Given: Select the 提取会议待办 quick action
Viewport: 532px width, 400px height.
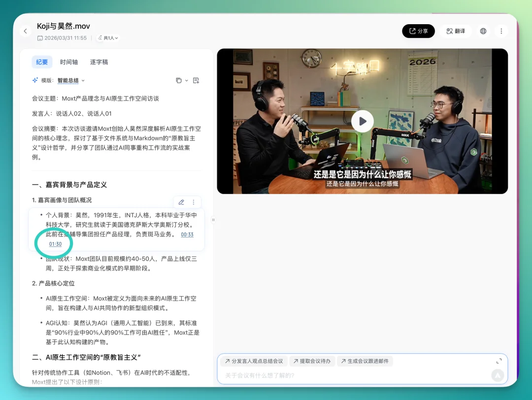Looking at the screenshot, I should [x=313, y=361].
